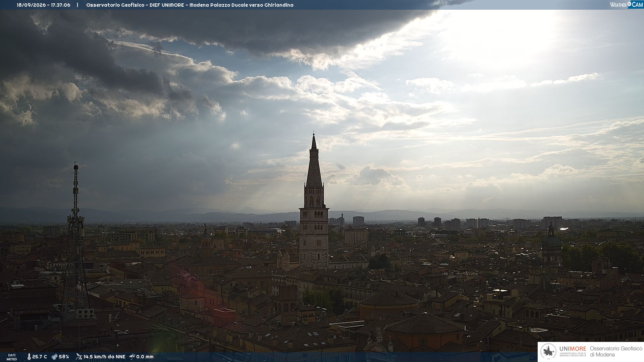
Task: Click the thermometer temperature icon
Action: pos(29,357)
